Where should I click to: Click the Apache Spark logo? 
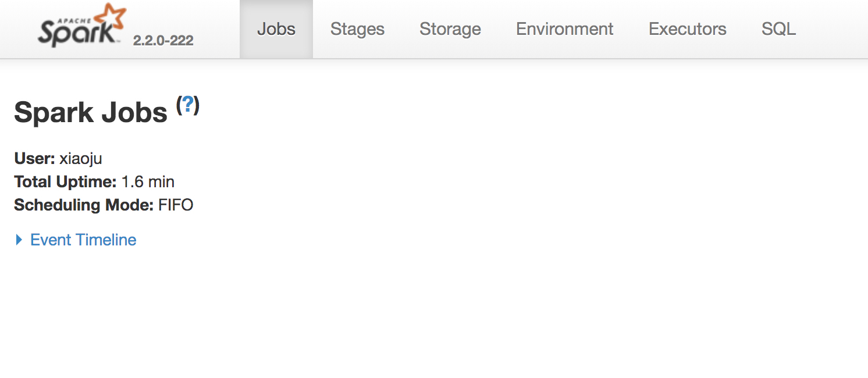[81, 25]
